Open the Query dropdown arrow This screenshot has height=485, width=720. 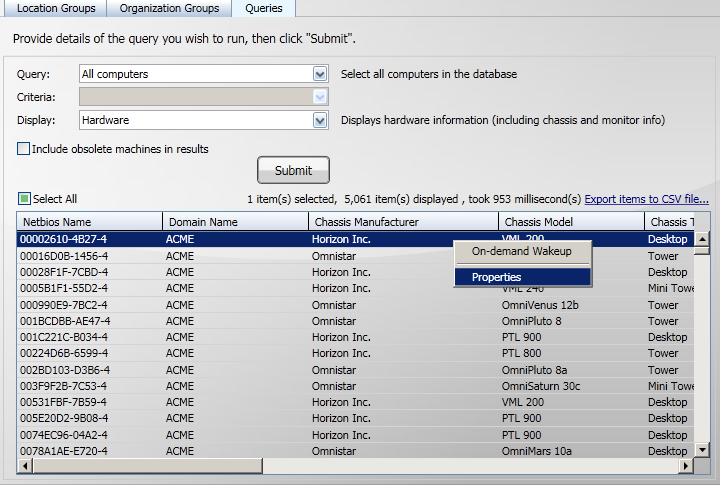pos(320,74)
